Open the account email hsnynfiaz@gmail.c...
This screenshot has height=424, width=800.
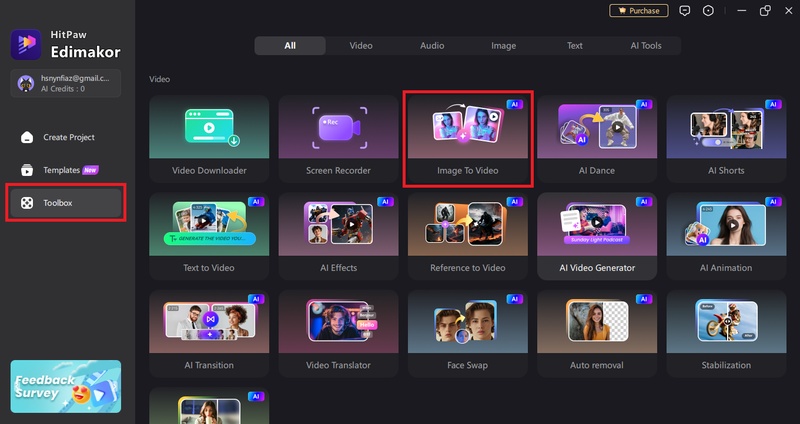pos(75,79)
